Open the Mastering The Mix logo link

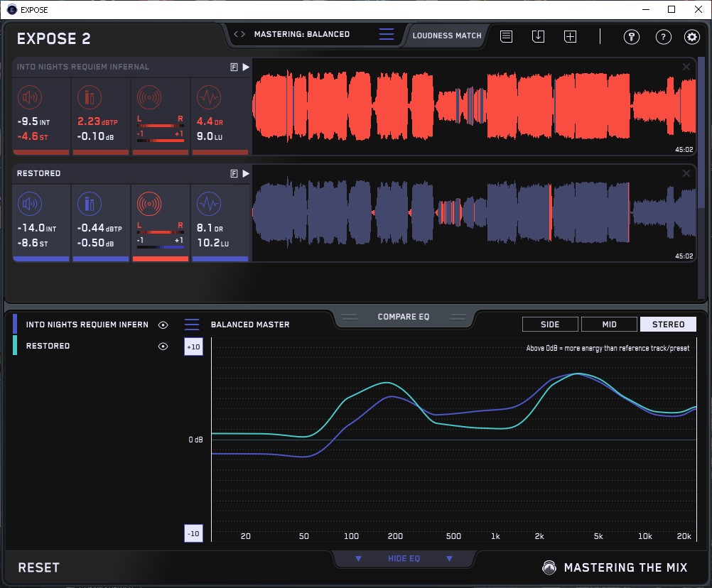[615, 567]
